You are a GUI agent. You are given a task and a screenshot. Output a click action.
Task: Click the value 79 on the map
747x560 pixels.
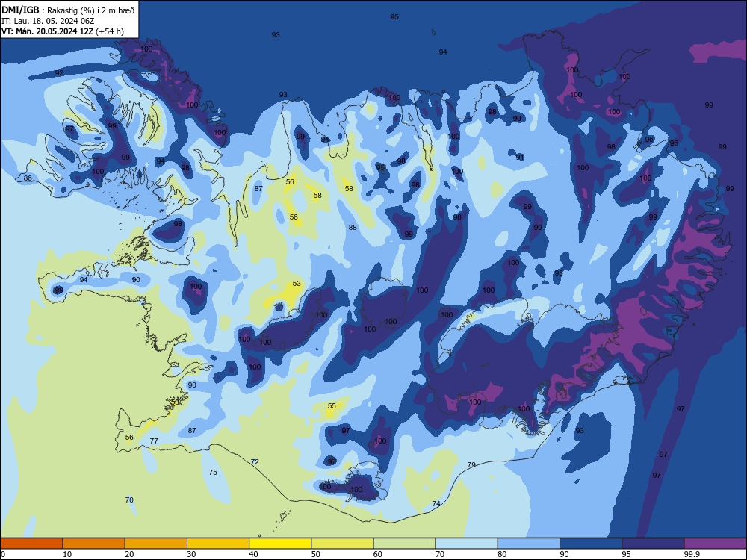pos(471,464)
